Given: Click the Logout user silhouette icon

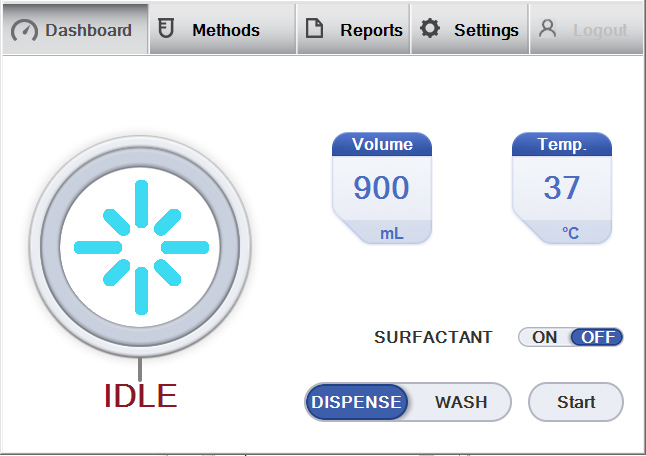Looking at the screenshot, I should pyautogui.click(x=547, y=29).
